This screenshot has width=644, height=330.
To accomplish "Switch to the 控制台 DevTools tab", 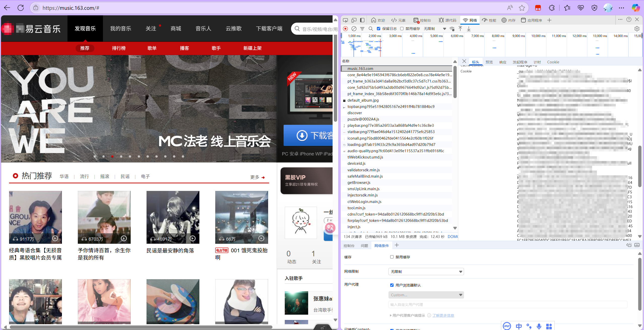I will tap(422, 20).
